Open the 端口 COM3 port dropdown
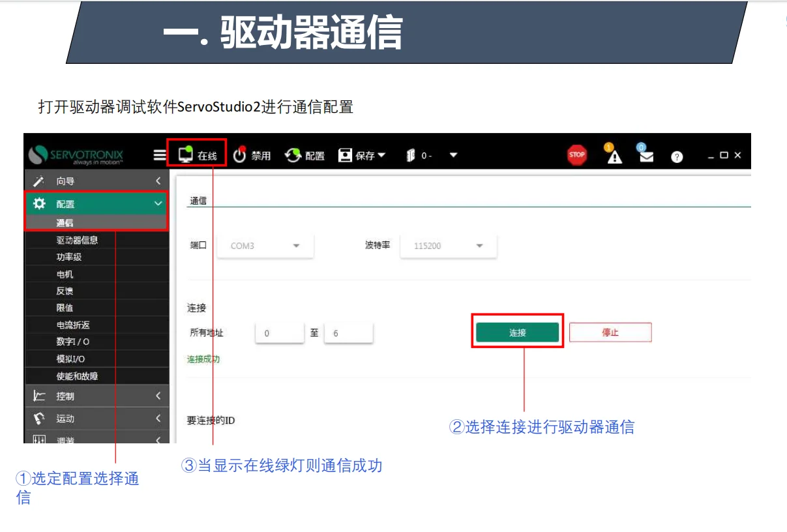 (x=297, y=246)
